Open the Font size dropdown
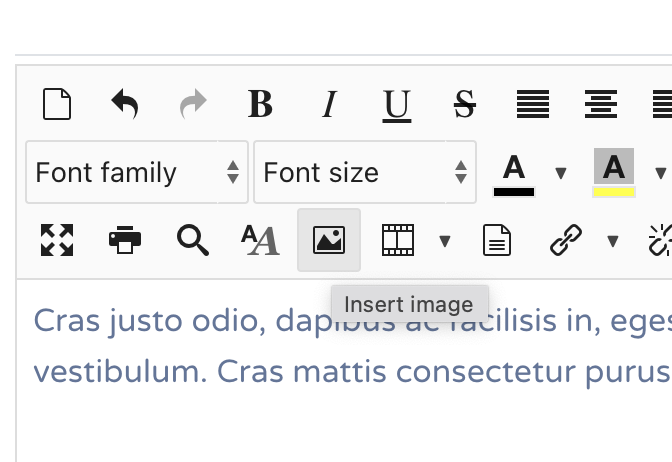Viewport: 672px width, 462px height. click(x=365, y=172)
